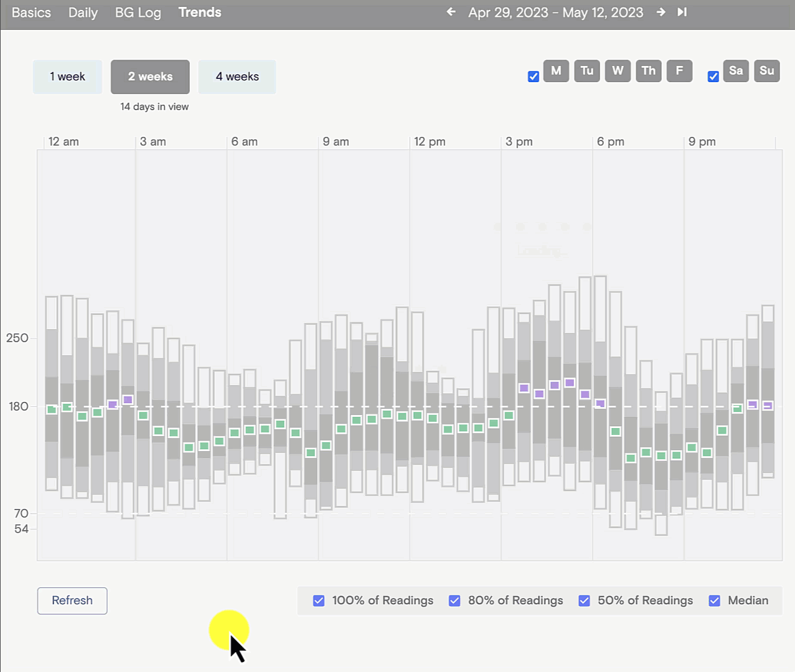Go to next date range arrow
This screenshot has width=795, height=672.
pyautogui.click(x=661, y=12)
